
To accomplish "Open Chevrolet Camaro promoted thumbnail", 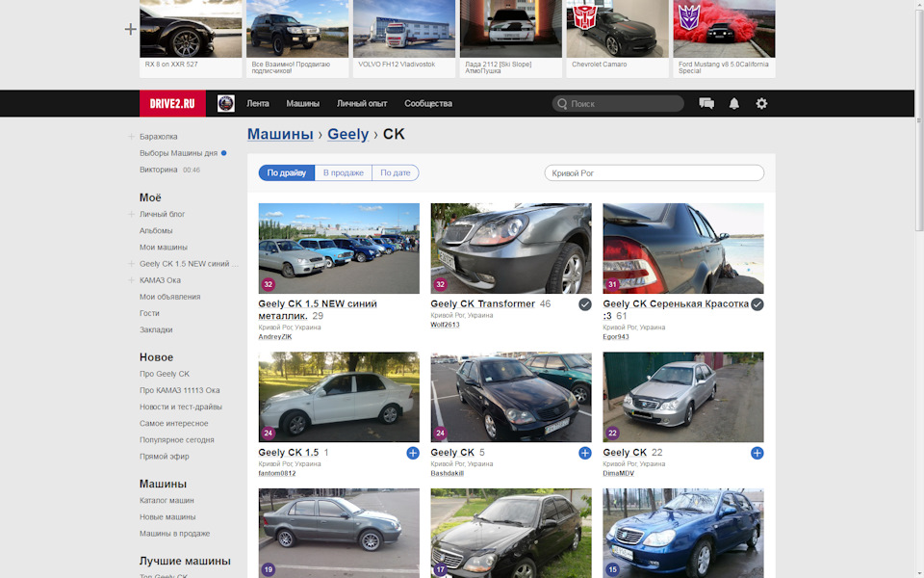I will point(618,28).
